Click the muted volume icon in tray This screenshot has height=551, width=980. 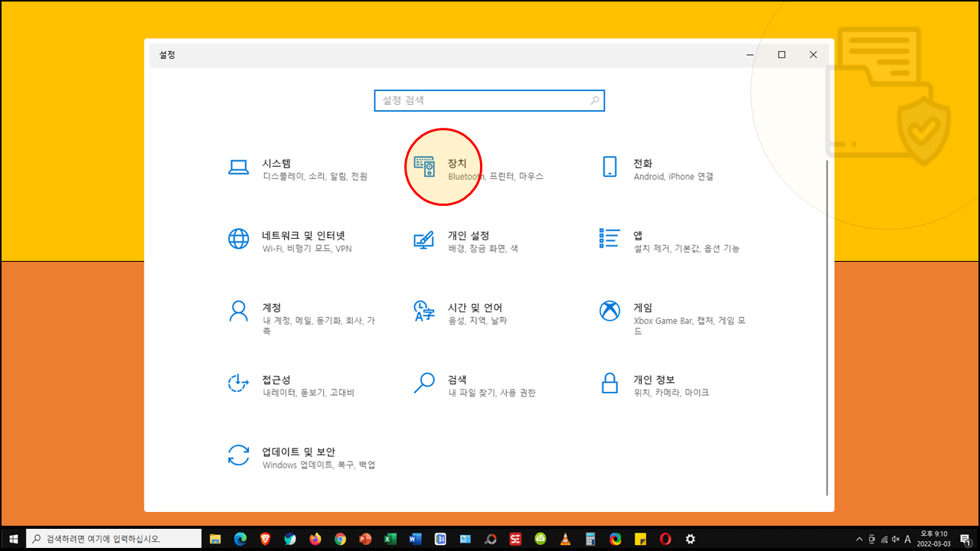click(897, 539)
